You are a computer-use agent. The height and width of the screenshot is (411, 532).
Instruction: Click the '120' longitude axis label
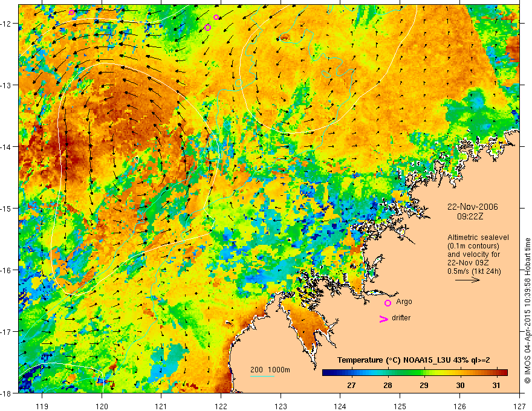102,406
